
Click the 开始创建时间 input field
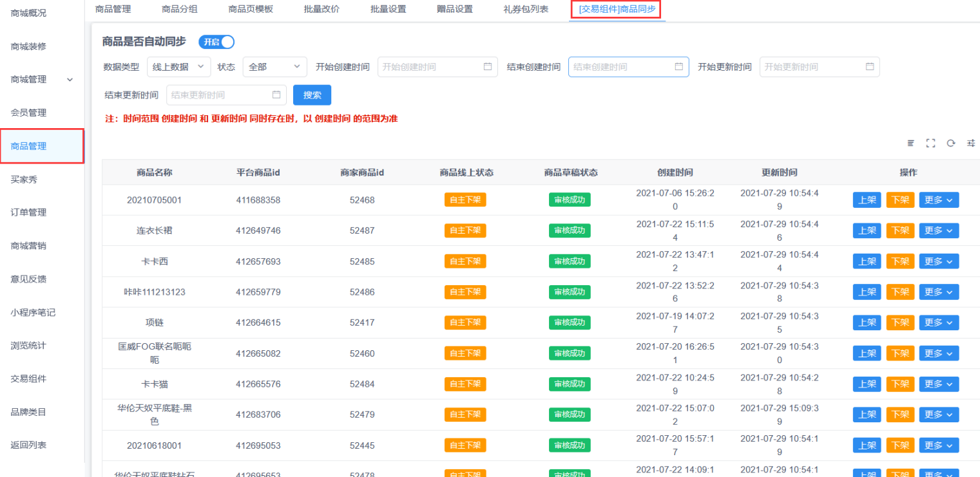(x=428, y=66)
